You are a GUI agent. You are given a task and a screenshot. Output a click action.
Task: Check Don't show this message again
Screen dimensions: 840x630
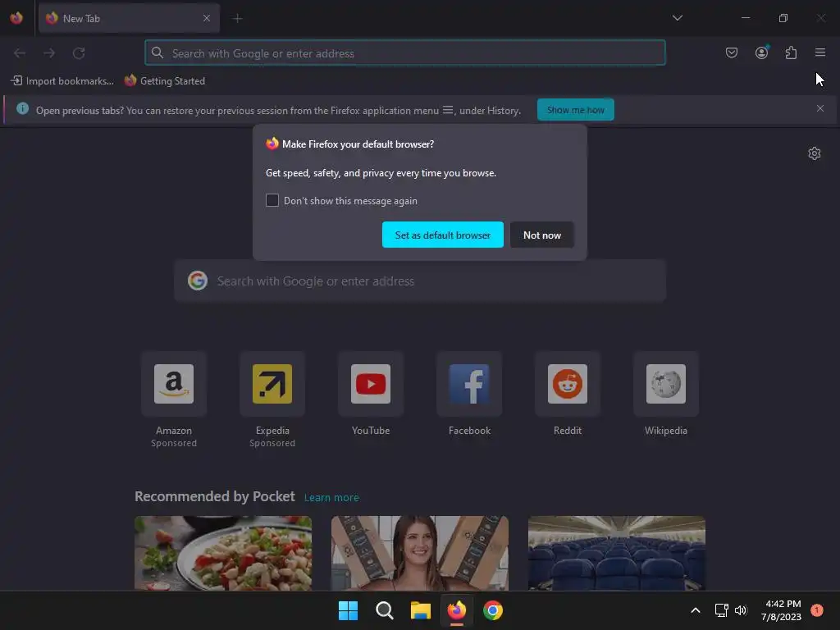[272, 200]
